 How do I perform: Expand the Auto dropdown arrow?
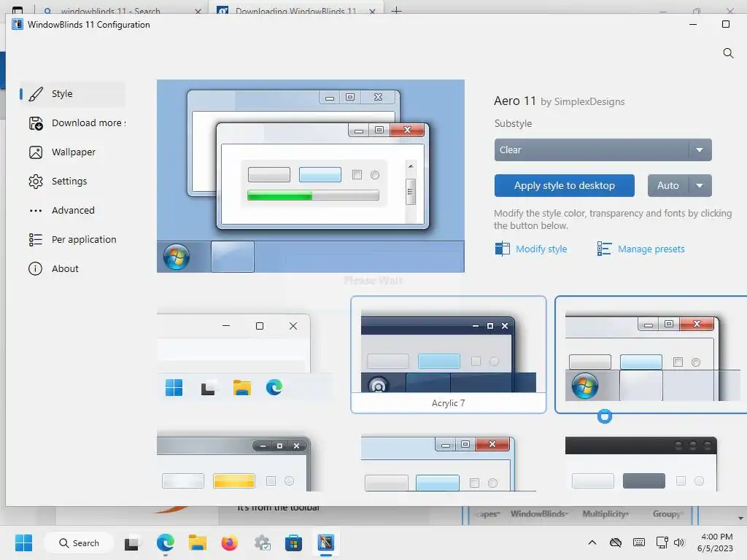pos(700,186)
